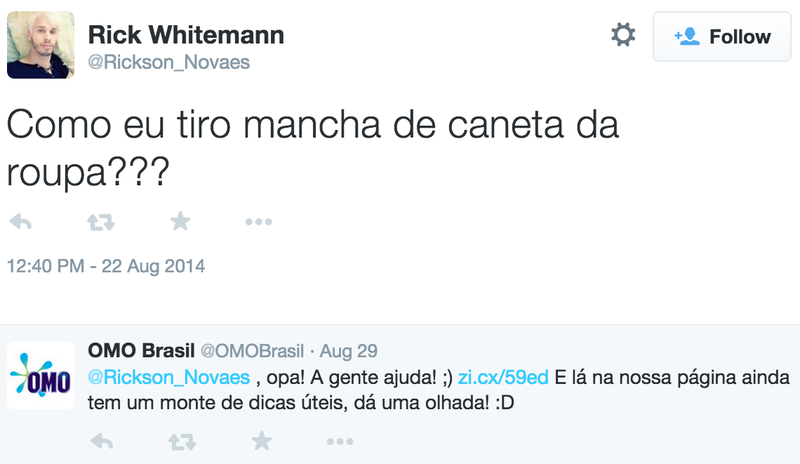This screenshot has width=800, height=464.
Task: Open the gear settings menu
Action: tap(623, 36)
